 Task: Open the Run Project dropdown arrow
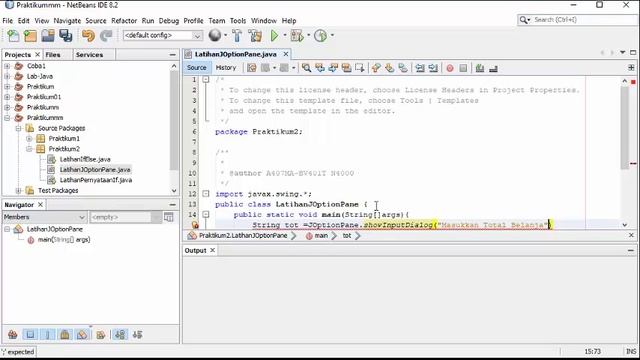tap(284, 35)
